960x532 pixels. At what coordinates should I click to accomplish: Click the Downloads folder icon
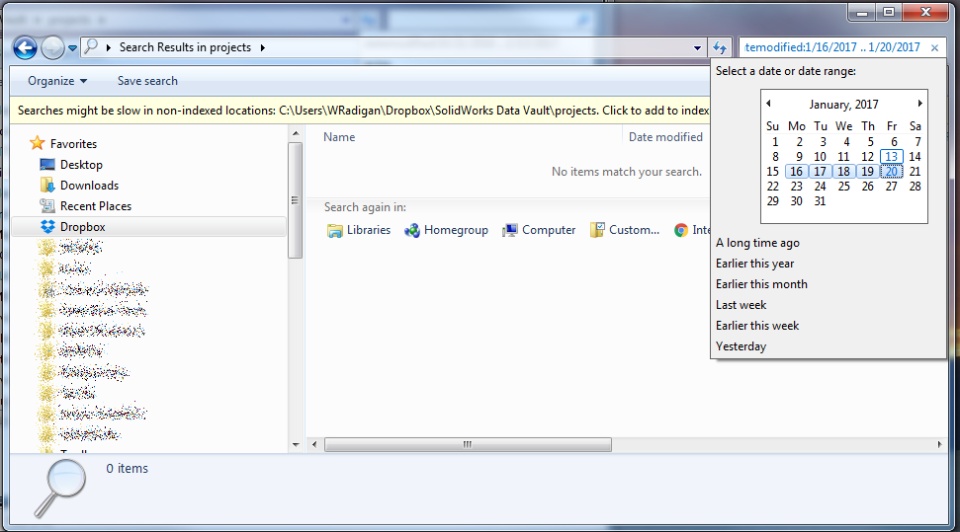tap(47, 185)
